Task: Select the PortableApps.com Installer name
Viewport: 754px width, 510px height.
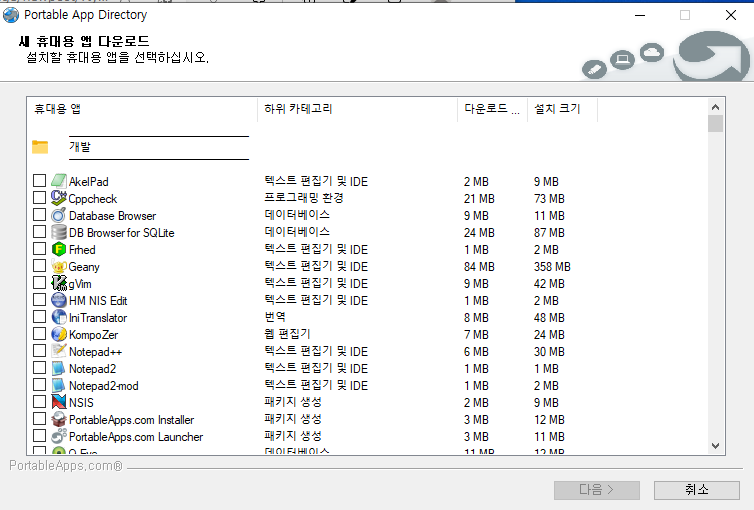Action: 131,420
